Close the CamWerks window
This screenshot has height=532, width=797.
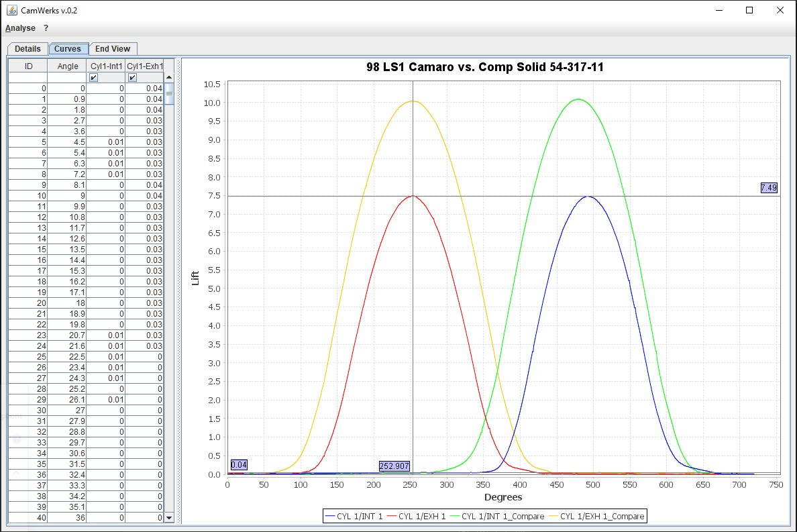(x=780, y=10)
